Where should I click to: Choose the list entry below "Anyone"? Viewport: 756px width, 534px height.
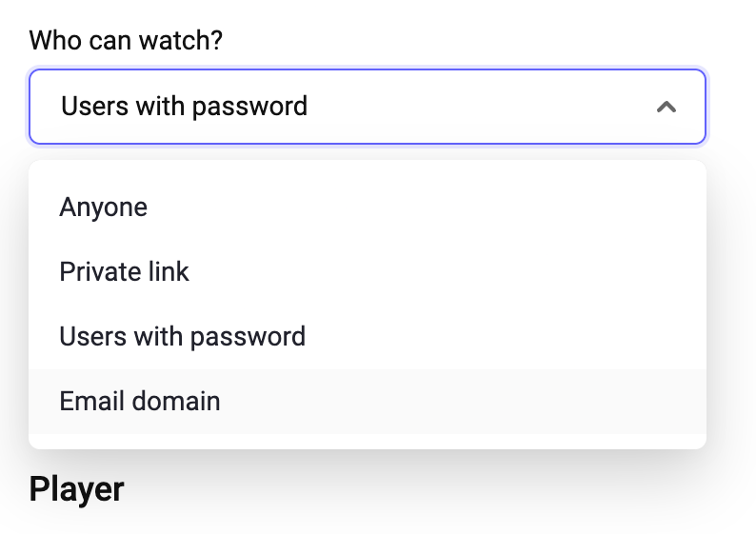[124, 272]
